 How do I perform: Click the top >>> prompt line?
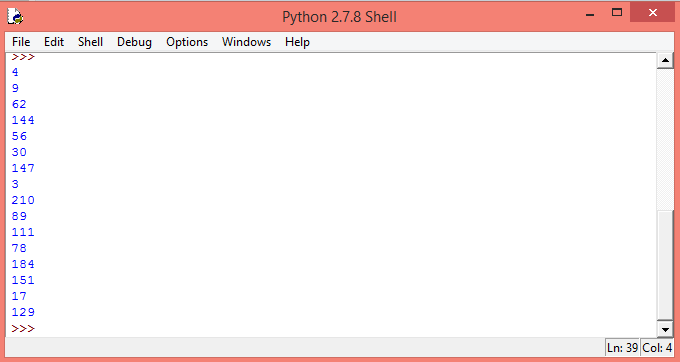coord(23,57)
